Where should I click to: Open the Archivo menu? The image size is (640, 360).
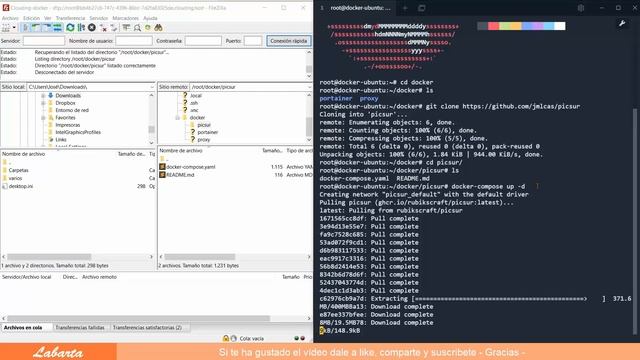click(10, 18)
